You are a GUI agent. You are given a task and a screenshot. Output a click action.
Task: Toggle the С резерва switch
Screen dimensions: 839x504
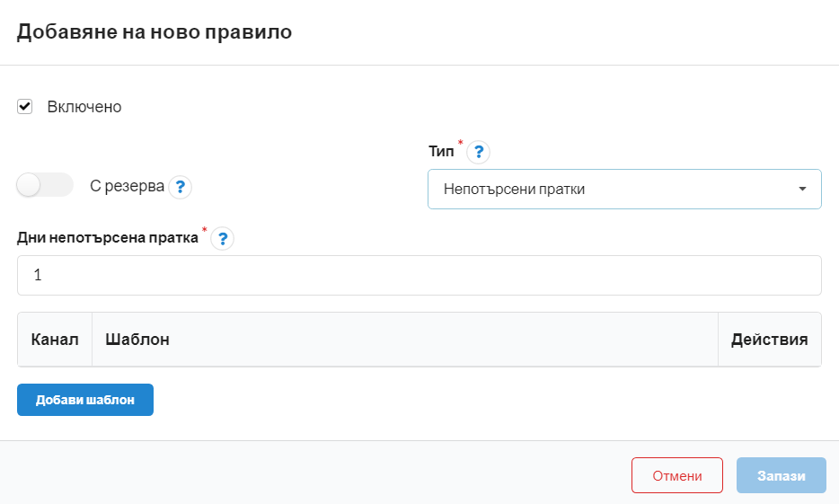(x=45, y=185)
